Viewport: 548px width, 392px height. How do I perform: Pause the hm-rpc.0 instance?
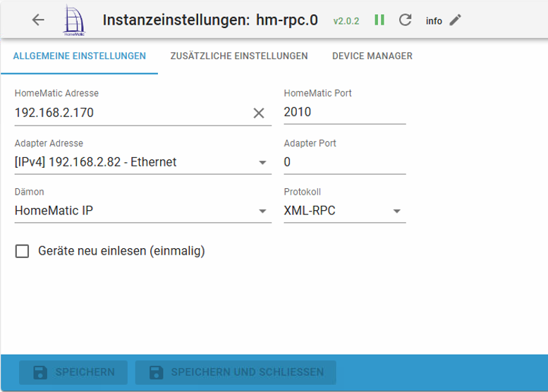coord(379,20)
